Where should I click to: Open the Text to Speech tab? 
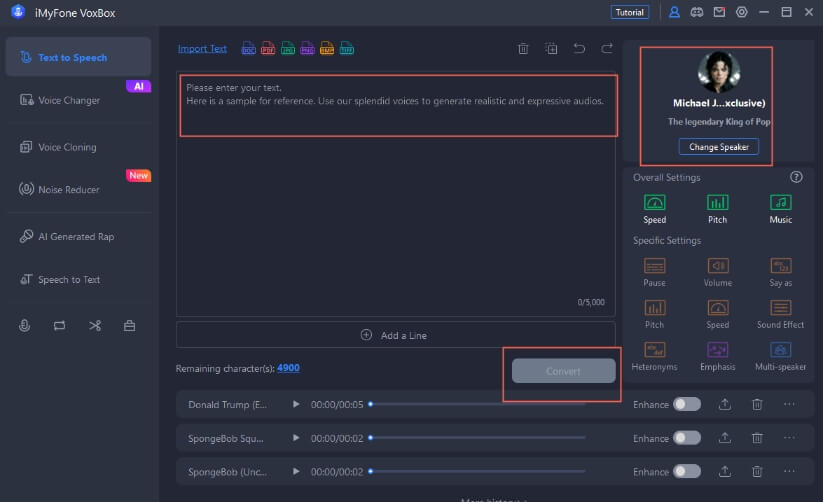[x=78, y=57]
